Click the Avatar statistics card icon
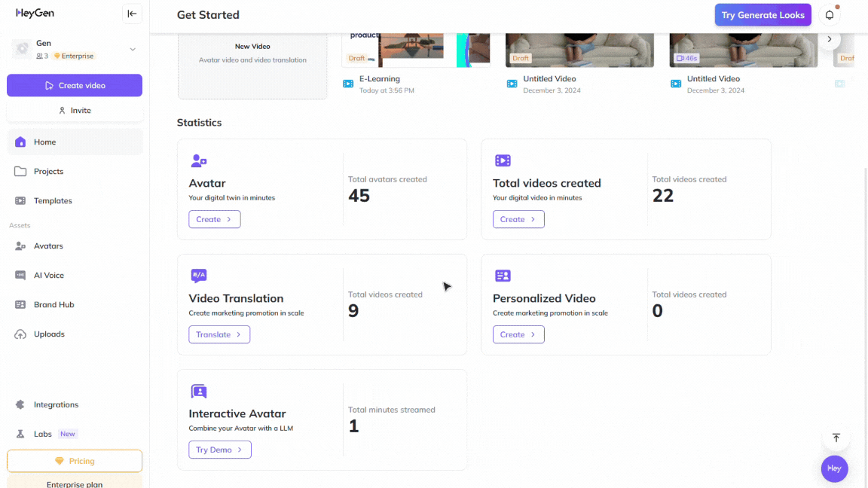 pyautogui.click(x=199, y=161)
